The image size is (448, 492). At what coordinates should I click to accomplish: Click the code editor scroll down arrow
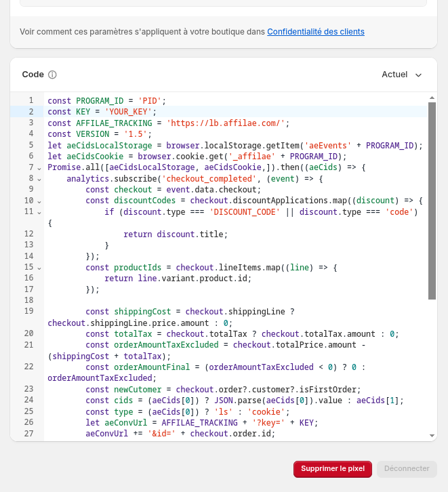(x=432, y=436)
